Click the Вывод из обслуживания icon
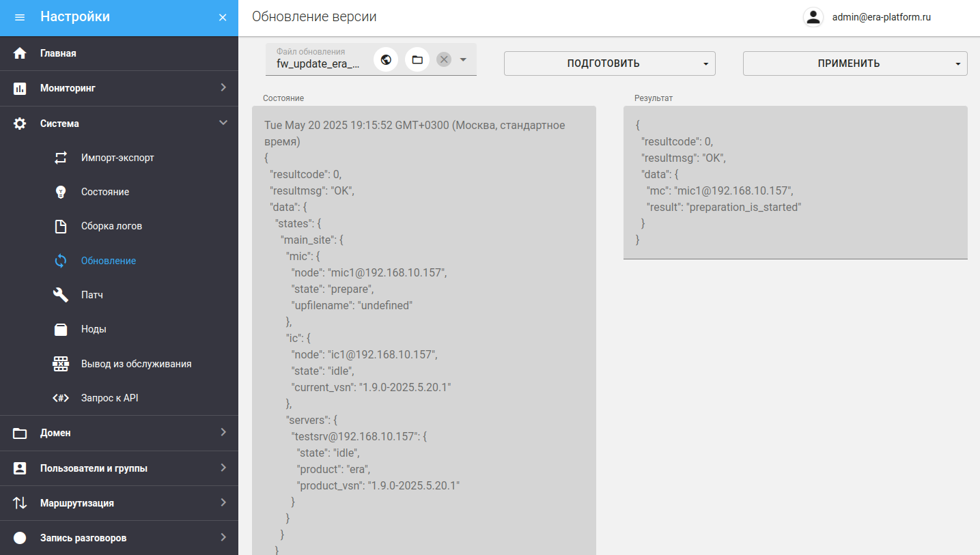 [61, 364]
